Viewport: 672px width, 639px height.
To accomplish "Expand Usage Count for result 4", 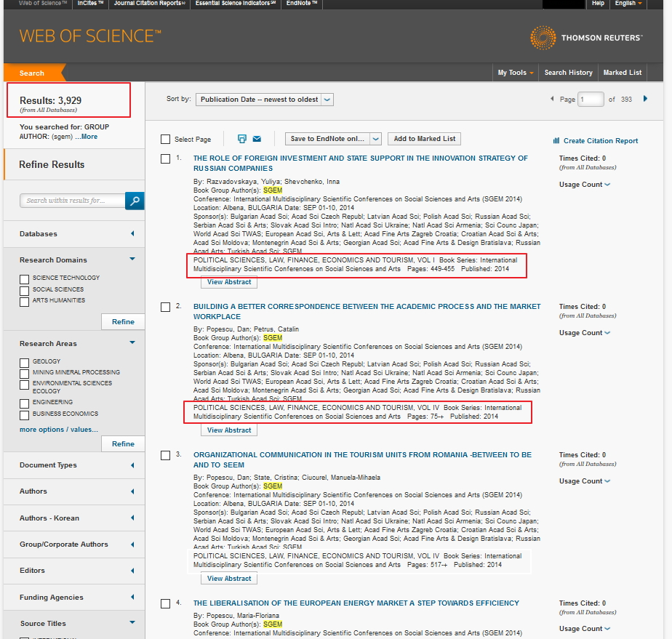I will [585, 629].
